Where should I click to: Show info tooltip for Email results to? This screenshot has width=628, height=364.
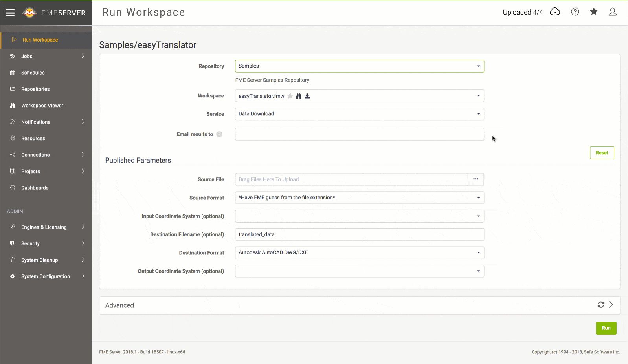click(219, 134)
